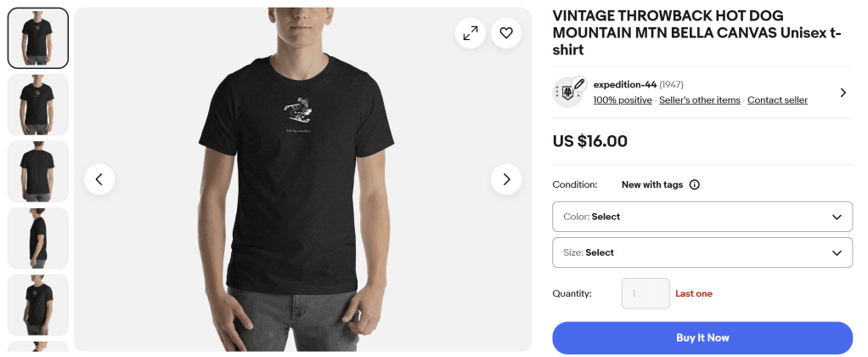Go to next product image
The width and height of the screenshot is (868, 357).
506,179
